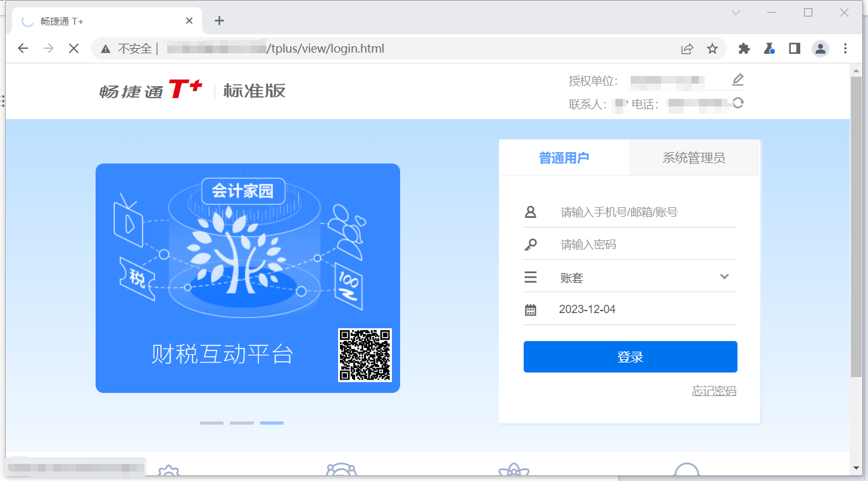
Task: Click the 2023-12-04 date field
Action: (x=647, y=309)
